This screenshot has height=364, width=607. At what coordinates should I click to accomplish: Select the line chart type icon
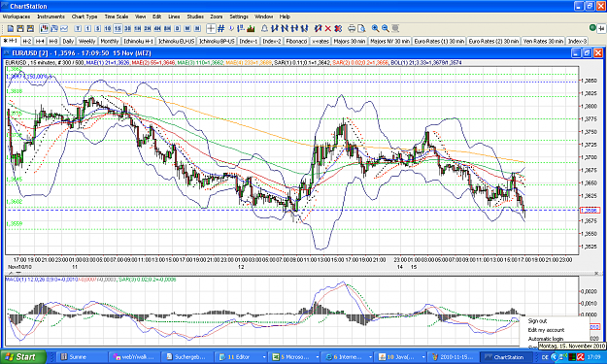coord(64,28)
